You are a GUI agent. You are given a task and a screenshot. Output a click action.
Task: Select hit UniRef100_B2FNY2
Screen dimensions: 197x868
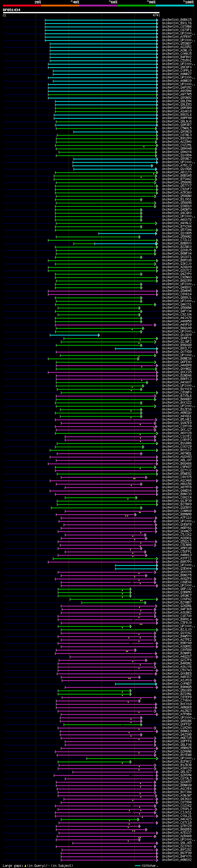177,762
